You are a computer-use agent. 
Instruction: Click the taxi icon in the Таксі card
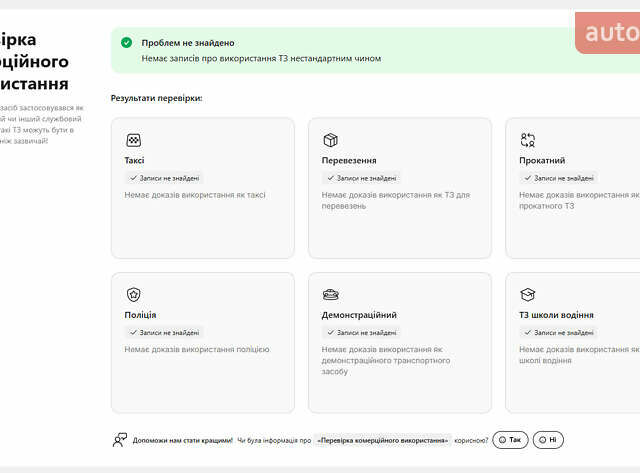tap(133, 141)
